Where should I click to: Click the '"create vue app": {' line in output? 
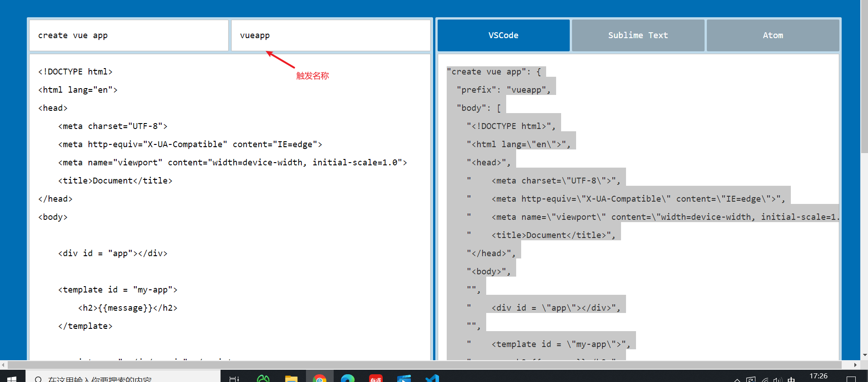tap(494, 72)
